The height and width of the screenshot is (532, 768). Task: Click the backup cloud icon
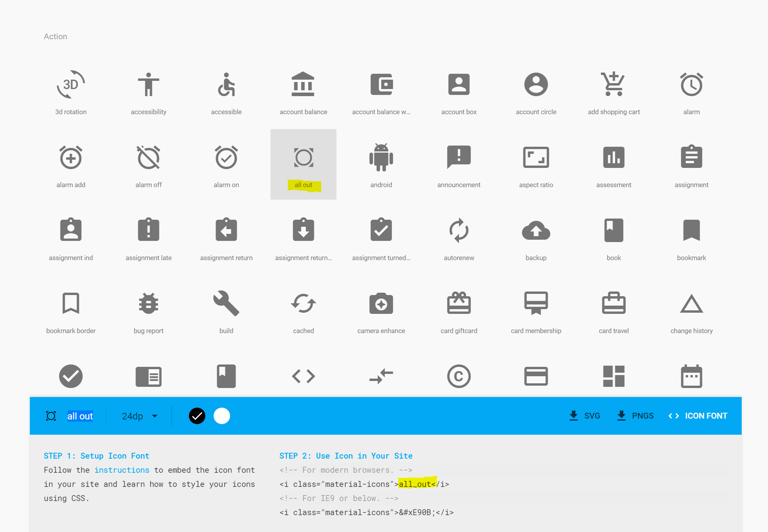point(536,231)
